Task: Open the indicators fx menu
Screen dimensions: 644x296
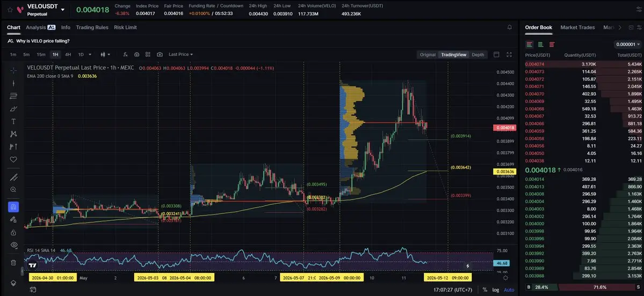Action: [125, 55]
